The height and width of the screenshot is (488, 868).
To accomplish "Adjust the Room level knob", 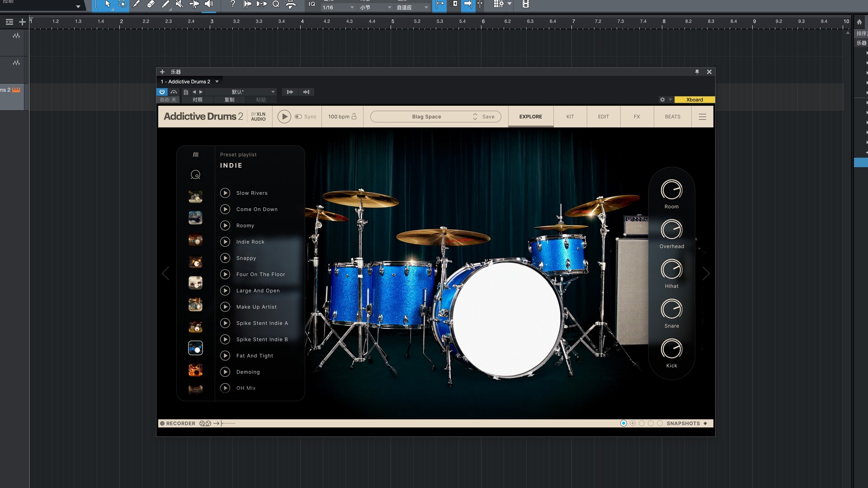I will pos(671,190).
